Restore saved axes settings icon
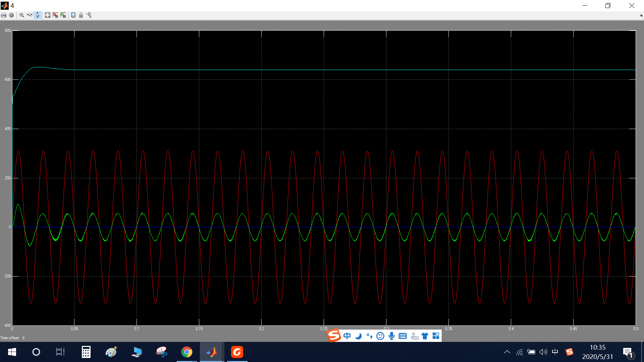 tap(63, 15)
